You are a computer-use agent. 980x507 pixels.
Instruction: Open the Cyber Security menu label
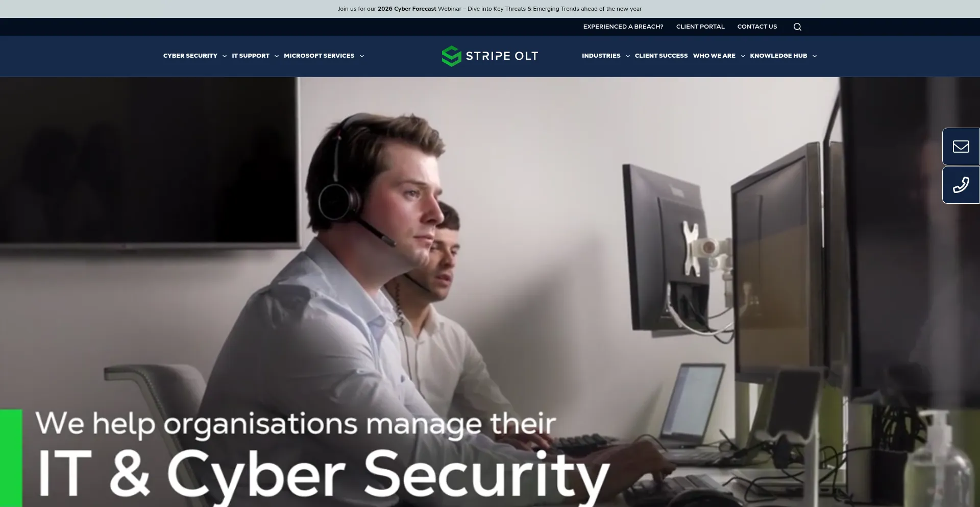pos(190,56)
